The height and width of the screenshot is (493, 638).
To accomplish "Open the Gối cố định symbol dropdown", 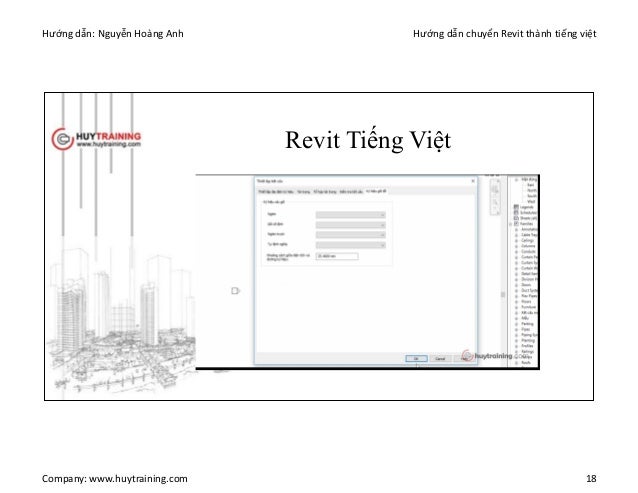I will point(350,225).
